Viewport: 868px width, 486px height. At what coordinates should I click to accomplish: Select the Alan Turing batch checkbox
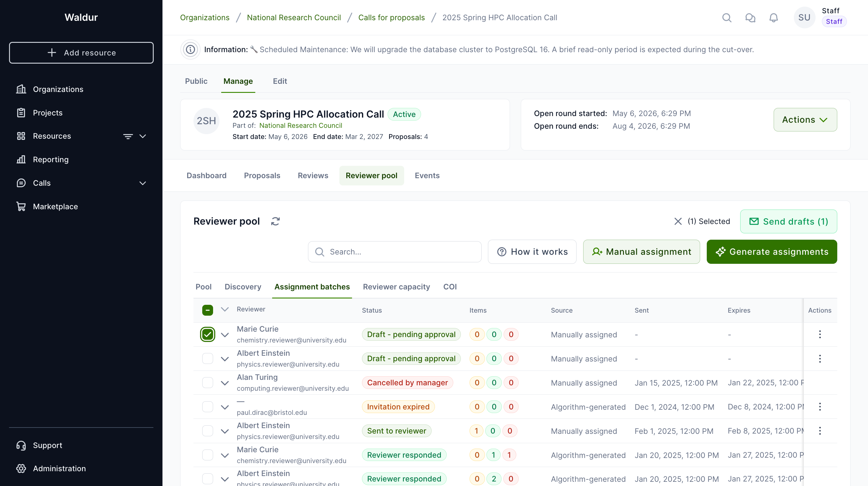208,383
